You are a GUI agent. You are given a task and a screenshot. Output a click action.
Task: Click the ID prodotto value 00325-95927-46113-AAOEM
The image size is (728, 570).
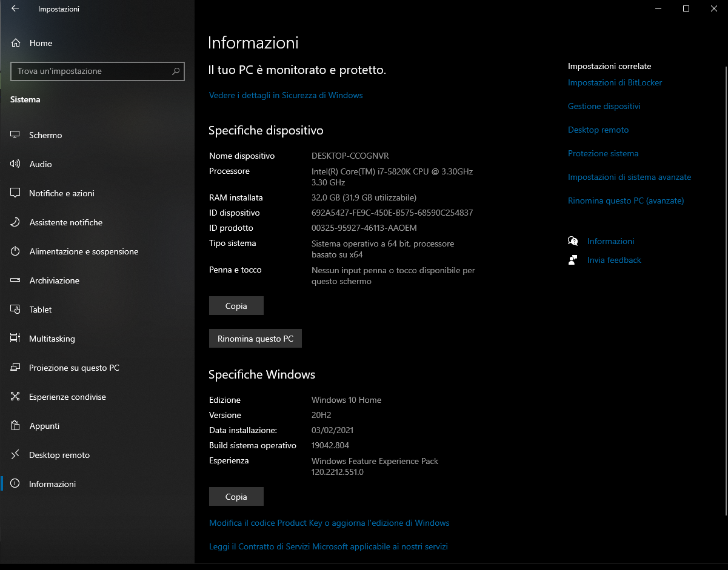364,228
